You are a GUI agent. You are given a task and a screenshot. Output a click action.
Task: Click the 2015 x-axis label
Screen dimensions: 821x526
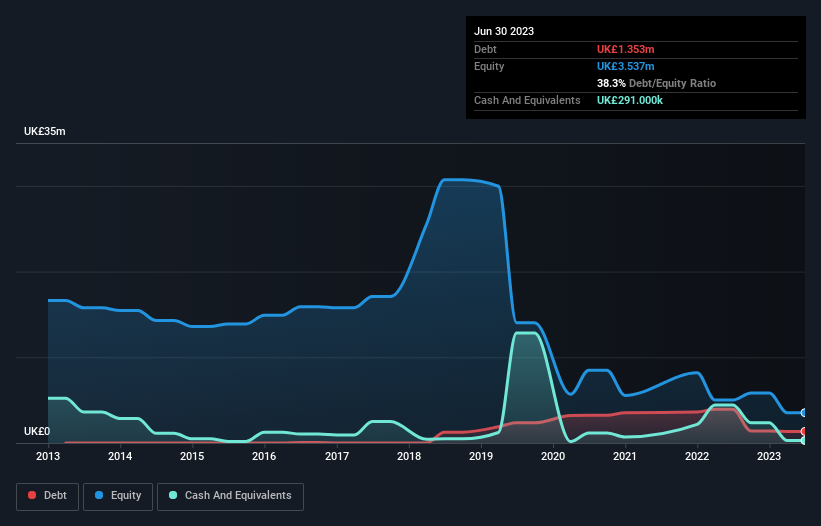[x=192, y=456]
